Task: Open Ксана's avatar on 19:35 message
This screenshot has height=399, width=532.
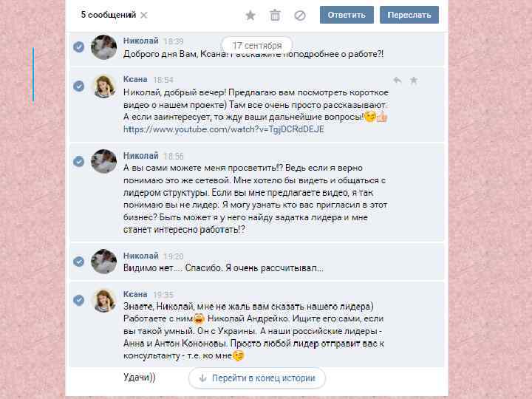Action: click(x=104, y=301)
